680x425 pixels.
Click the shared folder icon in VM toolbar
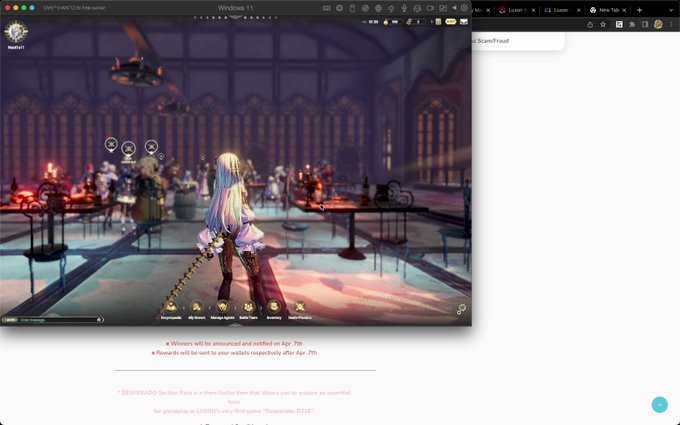[443, 8]
